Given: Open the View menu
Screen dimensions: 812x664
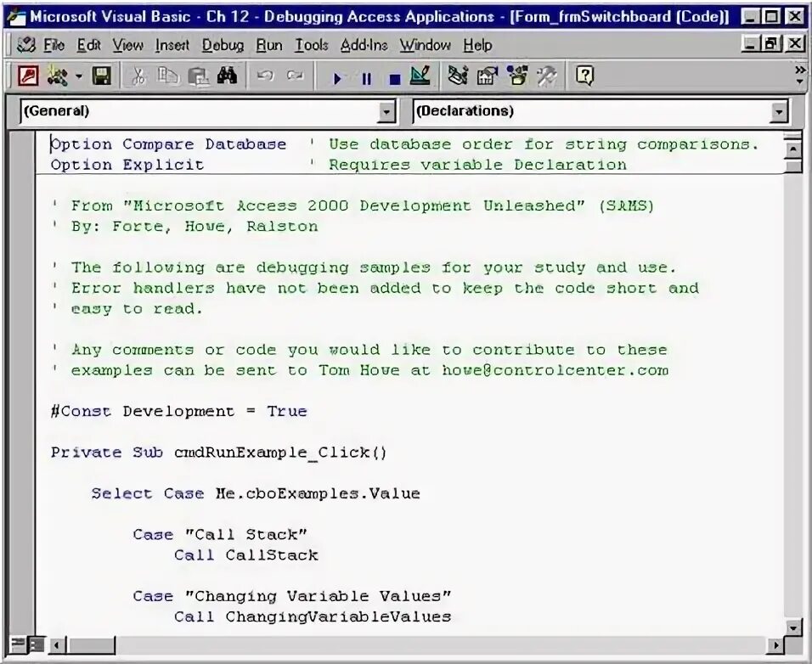Looking at the screenshot, I should click(x=128, y=46).
